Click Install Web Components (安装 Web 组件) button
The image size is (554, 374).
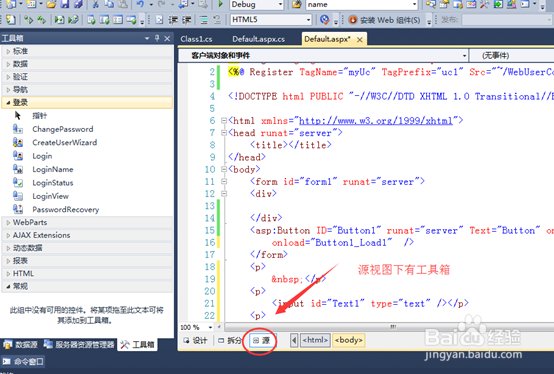pyautogui.click(x=384, y=20)
